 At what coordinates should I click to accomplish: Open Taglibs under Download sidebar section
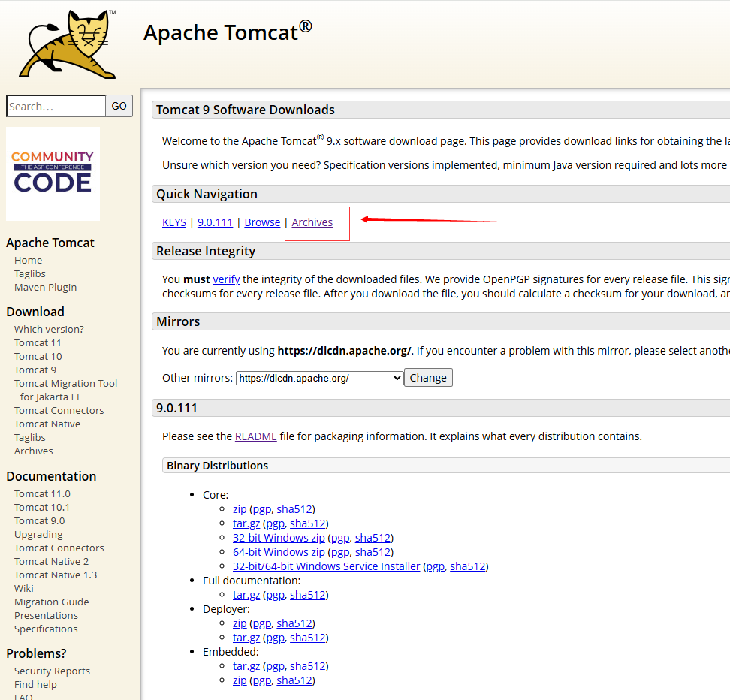(x=30, y=437)
